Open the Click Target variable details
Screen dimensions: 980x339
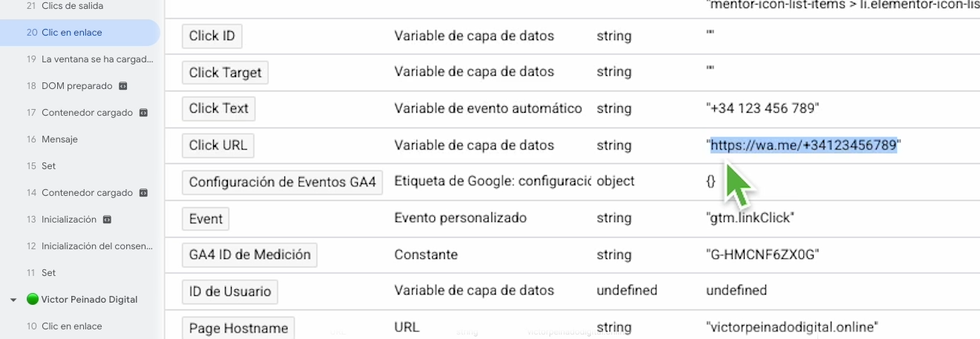[x=225, y=72]
